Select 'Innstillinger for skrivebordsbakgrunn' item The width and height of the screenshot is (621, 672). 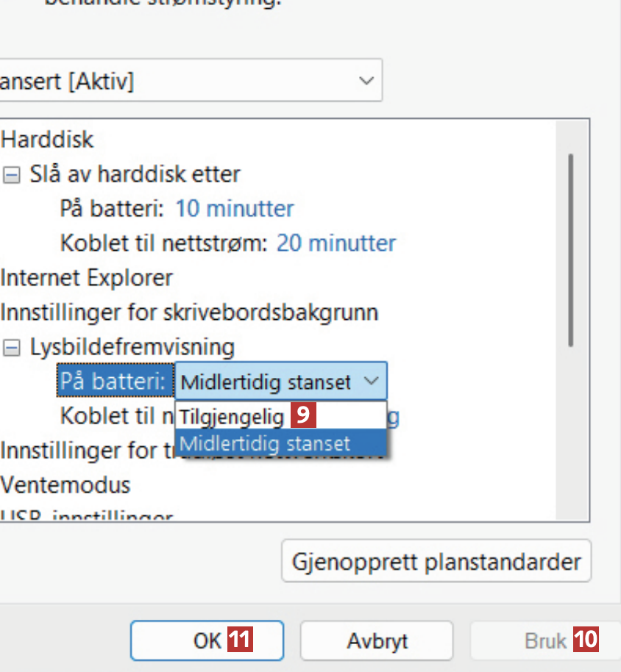[188, 312]
